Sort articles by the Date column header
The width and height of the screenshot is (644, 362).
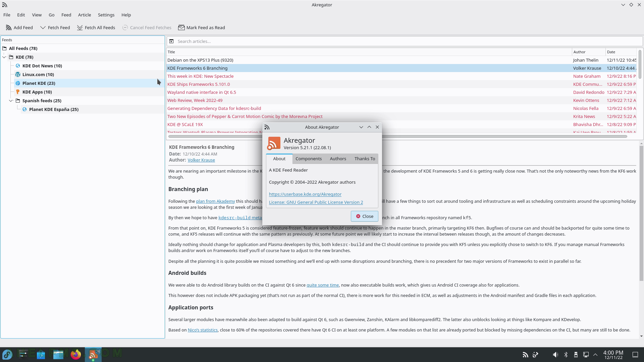click(621, 52)
